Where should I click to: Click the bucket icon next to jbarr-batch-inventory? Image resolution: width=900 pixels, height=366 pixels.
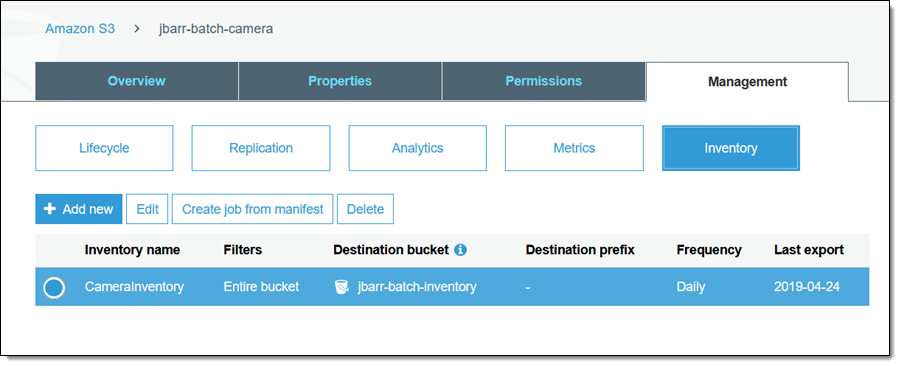point(342,287)
